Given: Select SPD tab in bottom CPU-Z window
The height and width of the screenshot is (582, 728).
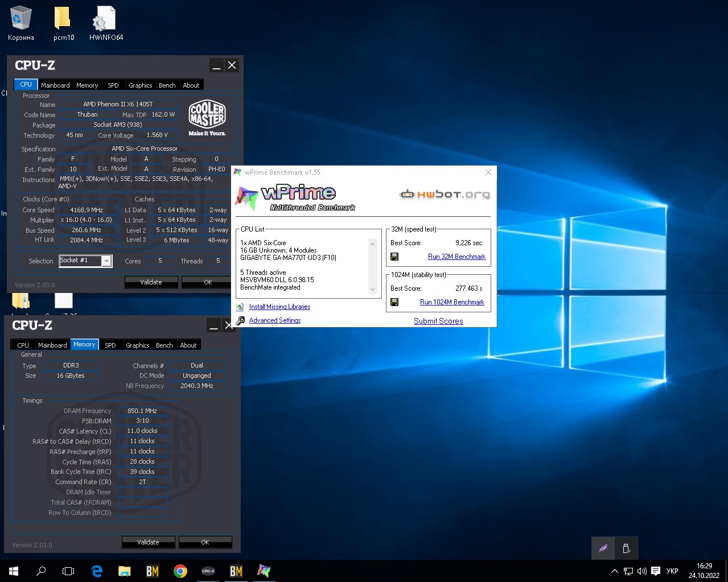Looking at the screenshot, I should pyautogui.click(x=110, y=345).
